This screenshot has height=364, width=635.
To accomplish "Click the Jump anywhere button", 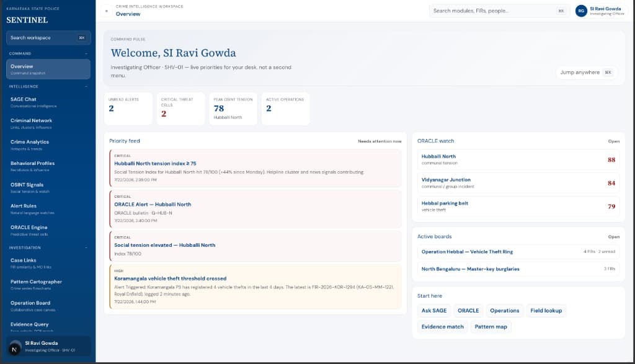I will coord(586,73).
